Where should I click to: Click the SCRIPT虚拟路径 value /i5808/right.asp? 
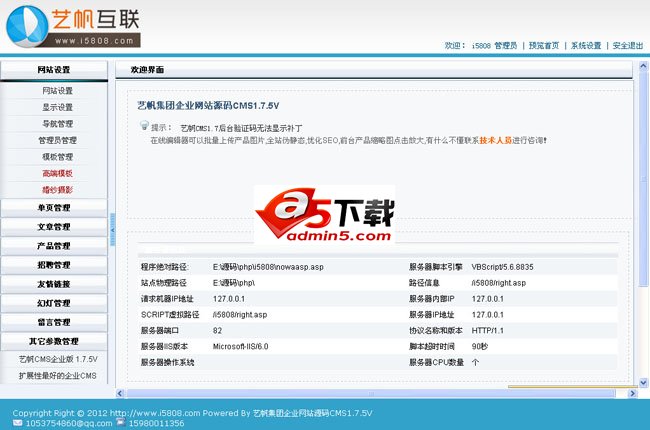tap(240, 315)
